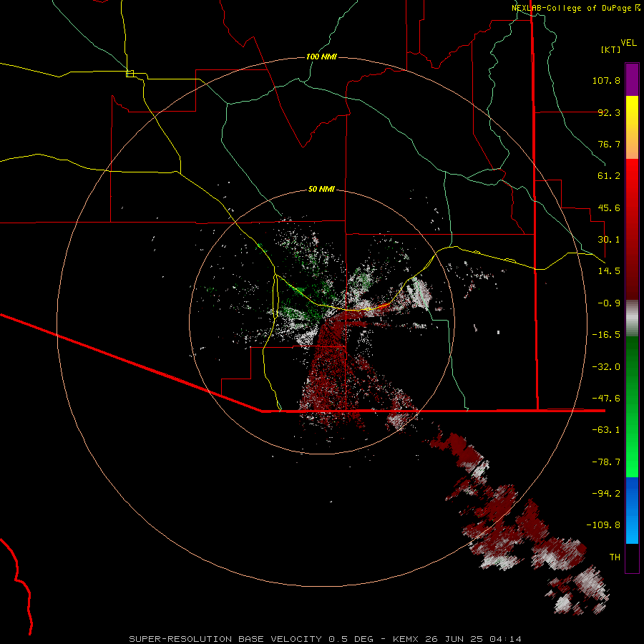Screen dimensions: 644x644
Task: Click the 107.8 velocity scale value
Action: pyautogui.click(x=606, y=80)
